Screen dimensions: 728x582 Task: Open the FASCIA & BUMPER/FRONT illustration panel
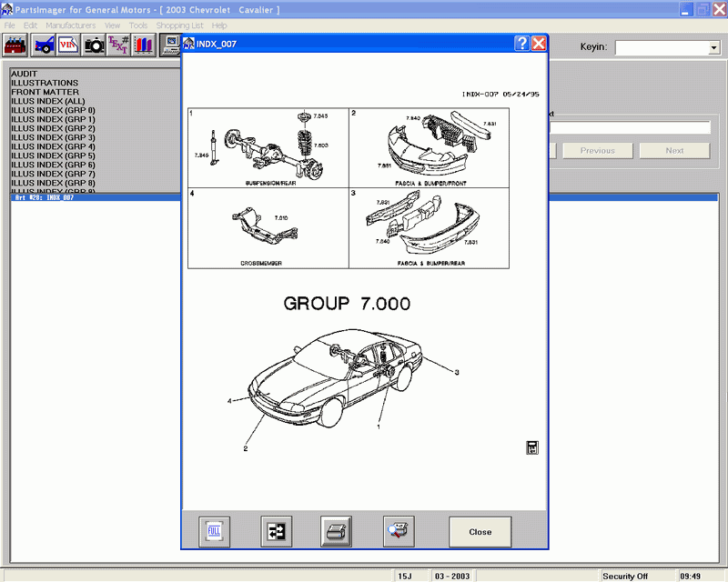point(429,148)
